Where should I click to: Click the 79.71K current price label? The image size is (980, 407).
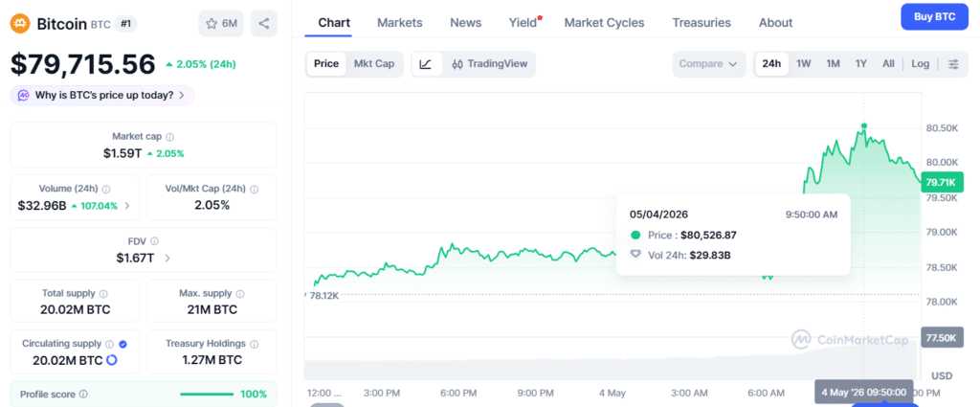[x=940, y=183]
